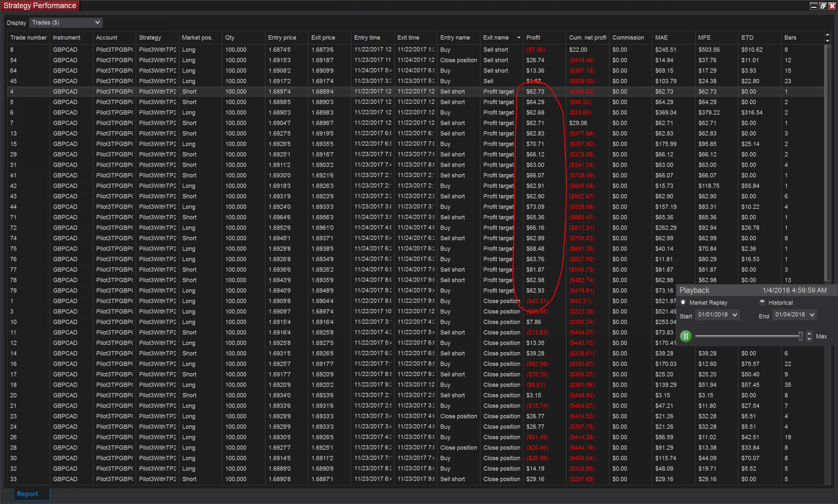Click the Cum. net profit column header
This screenshot has width=838, height=504.
(x=587, y=38)
